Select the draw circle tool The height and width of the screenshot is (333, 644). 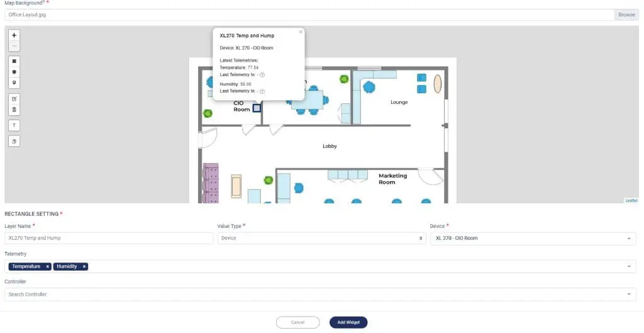tap(14, 72)
